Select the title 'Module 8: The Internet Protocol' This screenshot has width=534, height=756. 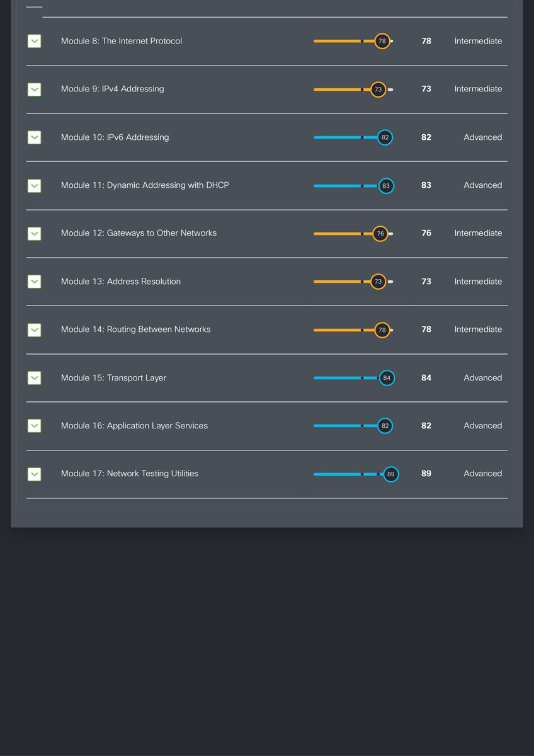click(122, 41)
